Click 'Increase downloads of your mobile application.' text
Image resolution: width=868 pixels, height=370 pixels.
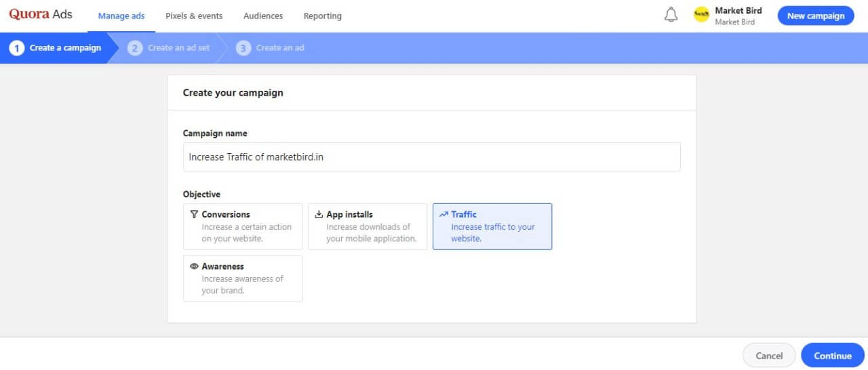coord(372,232)
